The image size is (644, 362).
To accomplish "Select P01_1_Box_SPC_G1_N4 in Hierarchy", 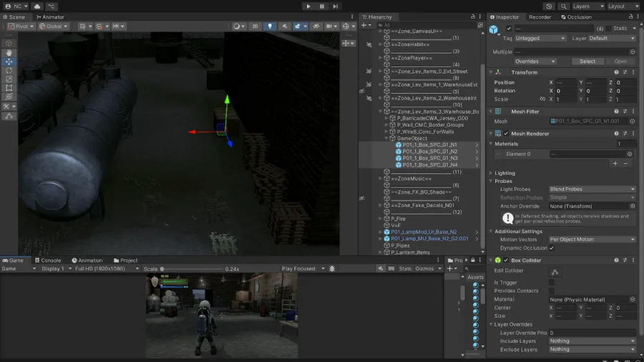I will 429,165.
